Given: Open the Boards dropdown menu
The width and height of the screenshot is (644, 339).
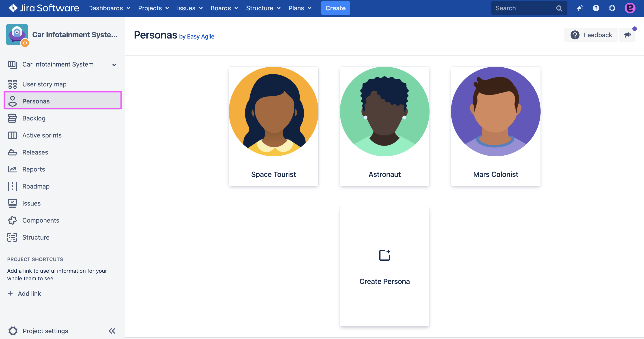Looking at the screenshot, I should point(224,8).
